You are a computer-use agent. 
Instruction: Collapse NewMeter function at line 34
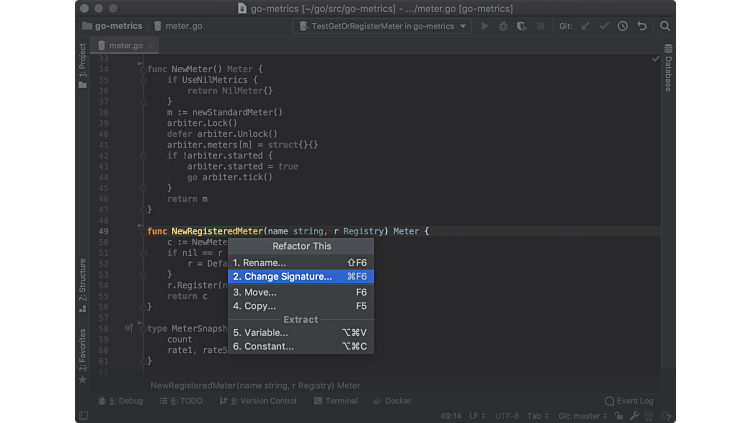click(x=143, y=70)
